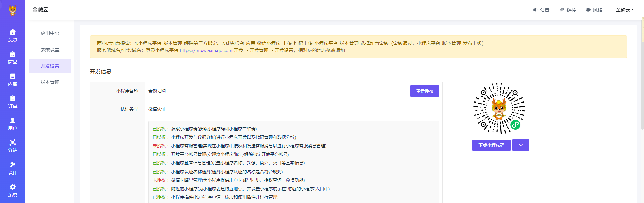Select 参数设置 in the submenu
The height and width of the screenshot is (203, 644).
tap(50, 50)
